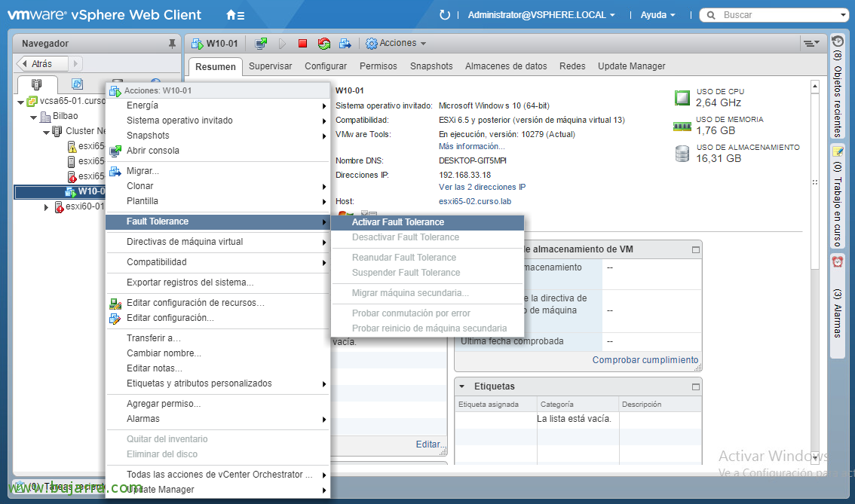Choose Abrir consola from the context menu

coord(218,151)
